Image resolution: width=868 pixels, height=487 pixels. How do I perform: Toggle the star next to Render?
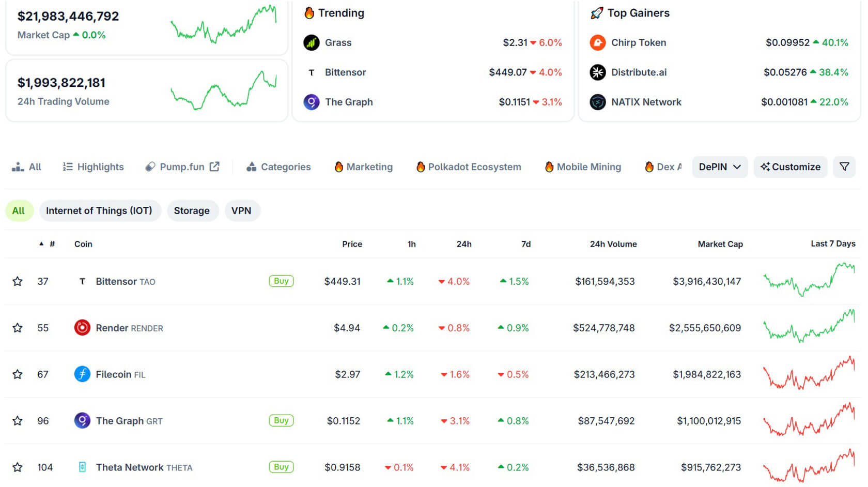pyautogui.click(x=18, y=328)
